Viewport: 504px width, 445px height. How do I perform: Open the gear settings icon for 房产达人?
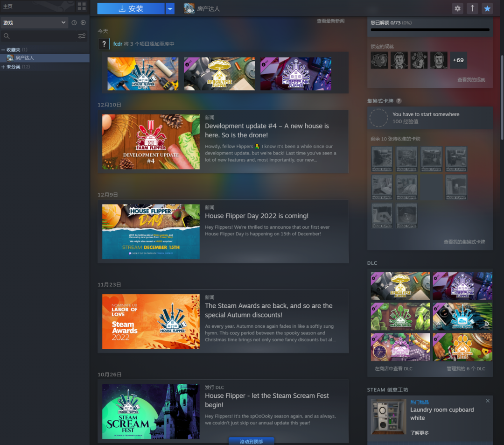tap(457, 8)
